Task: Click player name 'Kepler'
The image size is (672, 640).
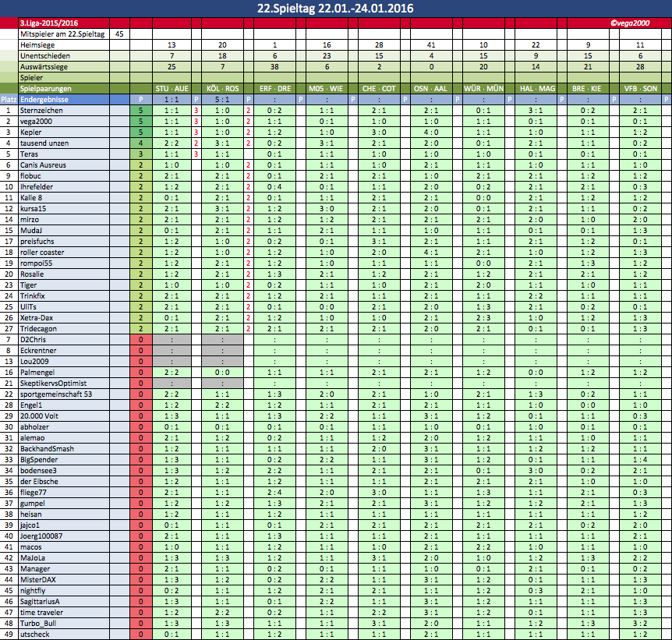Action: 31,133
